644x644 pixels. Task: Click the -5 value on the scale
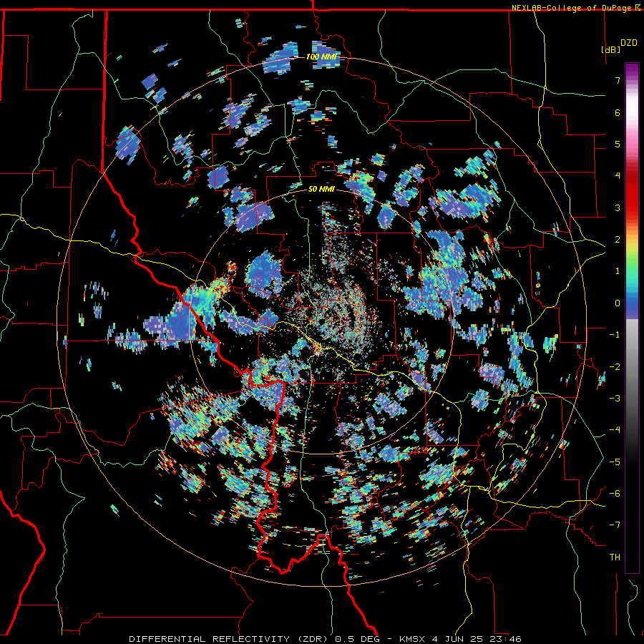pos(615,462)
